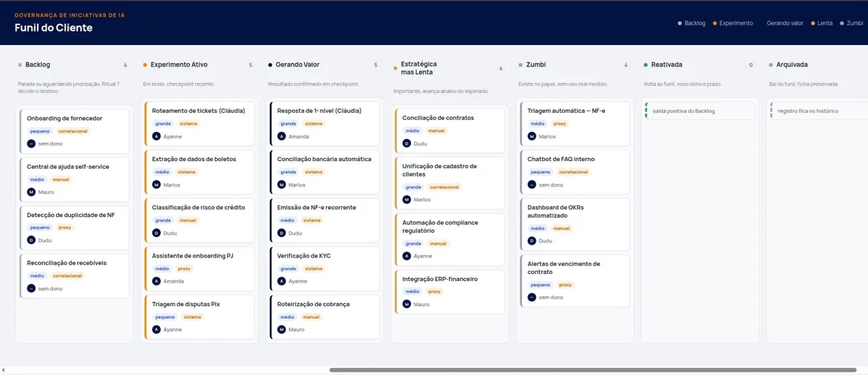
Task: Click the Reativada column header
Action: [x=667, y=65]
